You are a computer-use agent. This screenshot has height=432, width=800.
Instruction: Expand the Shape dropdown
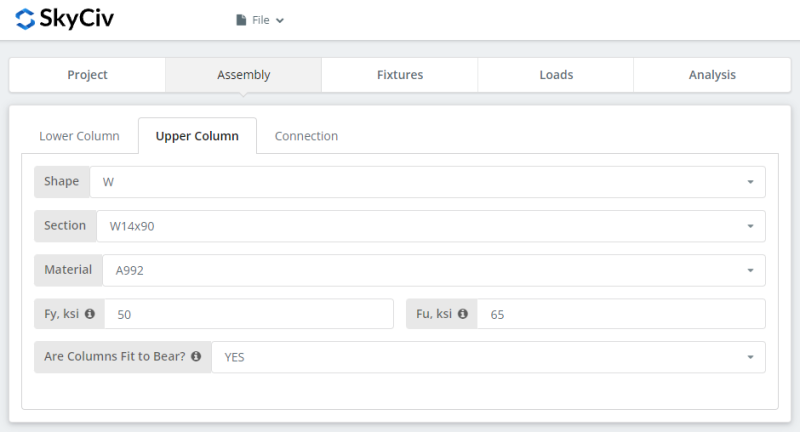(427, 182)
